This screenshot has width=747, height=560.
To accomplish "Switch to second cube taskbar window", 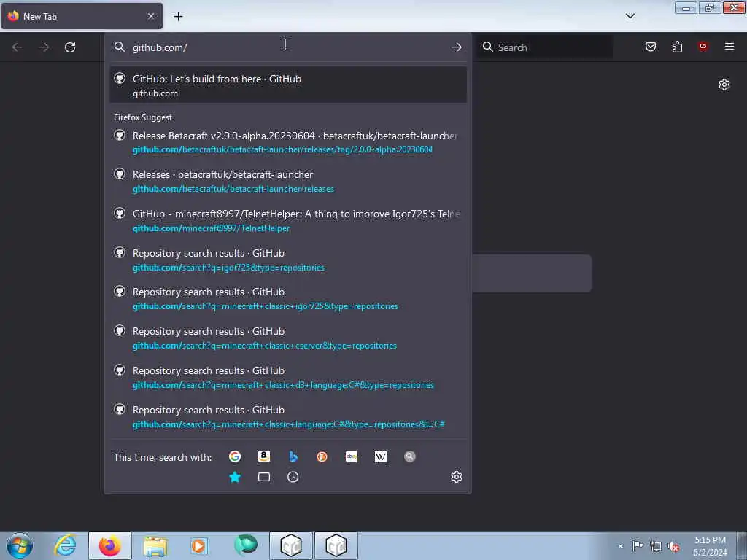I will (336, 545).
